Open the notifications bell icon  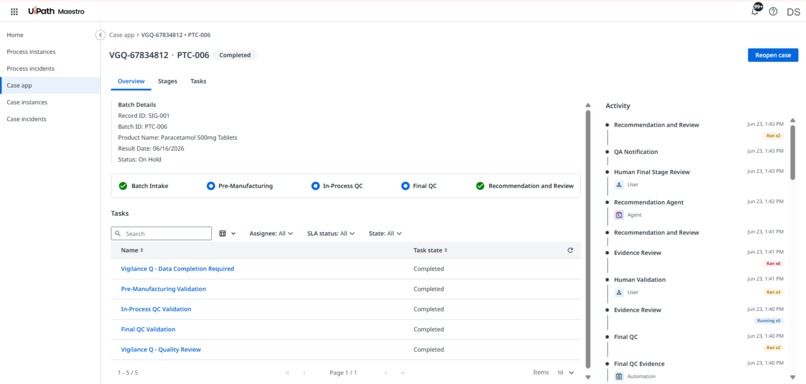coord(755,11)
